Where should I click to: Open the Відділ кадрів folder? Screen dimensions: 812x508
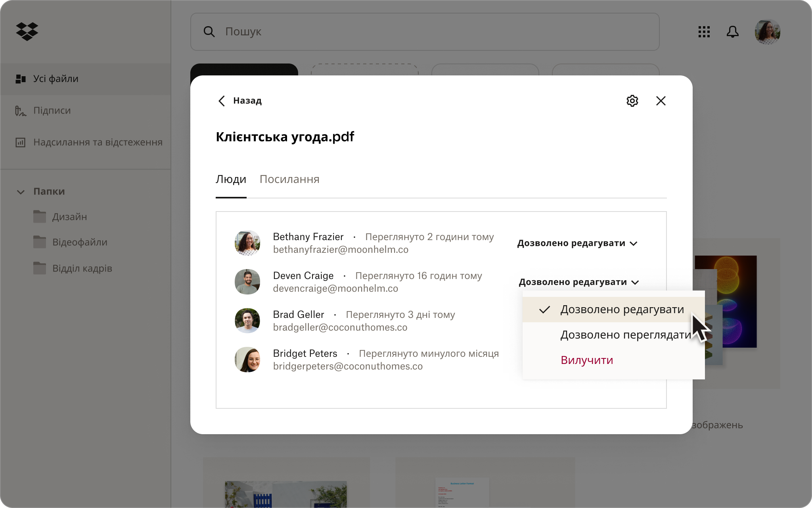point(82,268)
